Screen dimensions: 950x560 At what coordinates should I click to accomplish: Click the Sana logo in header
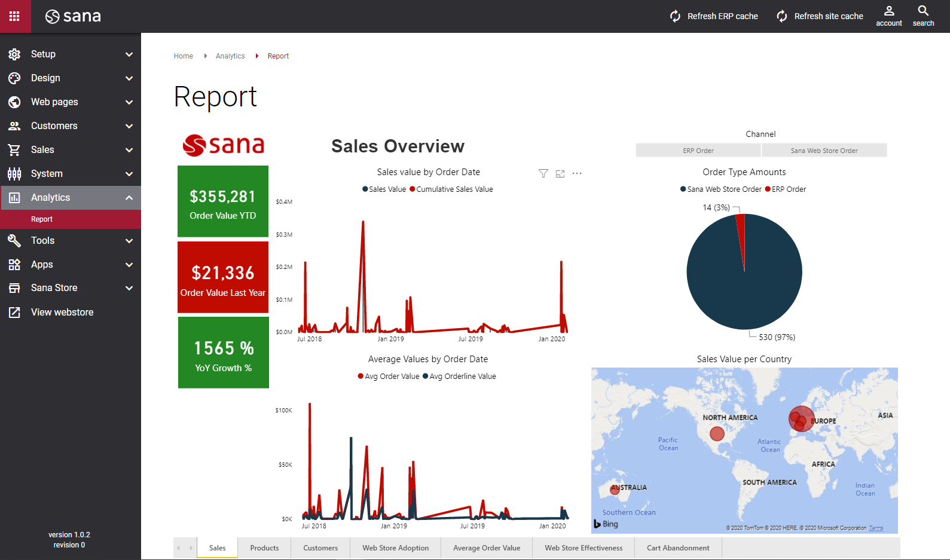pyautogui.click(x=73, y=16)
